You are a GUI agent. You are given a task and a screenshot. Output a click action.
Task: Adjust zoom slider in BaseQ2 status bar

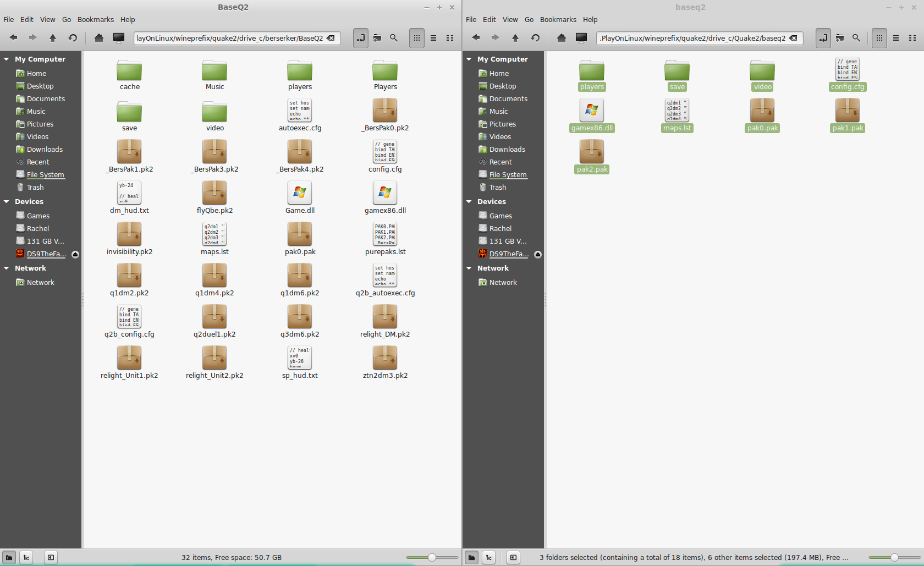[432, 557]
